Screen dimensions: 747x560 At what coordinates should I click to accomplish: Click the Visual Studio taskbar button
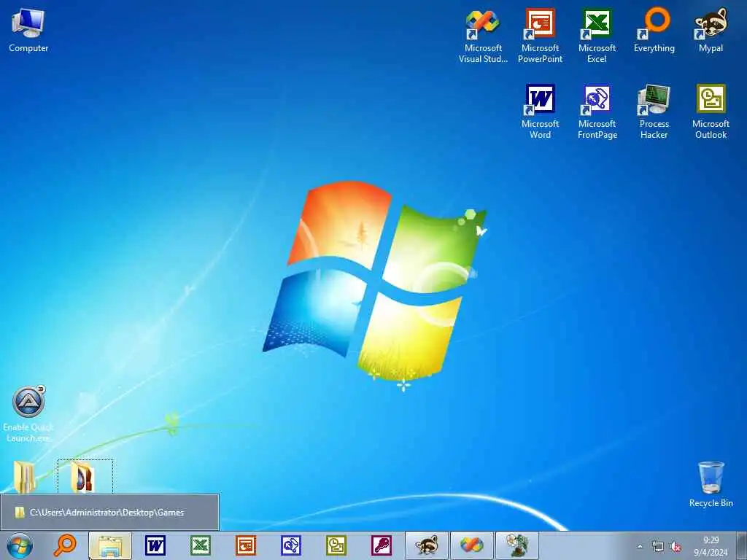pyautogui.click(x=472, y=545)
